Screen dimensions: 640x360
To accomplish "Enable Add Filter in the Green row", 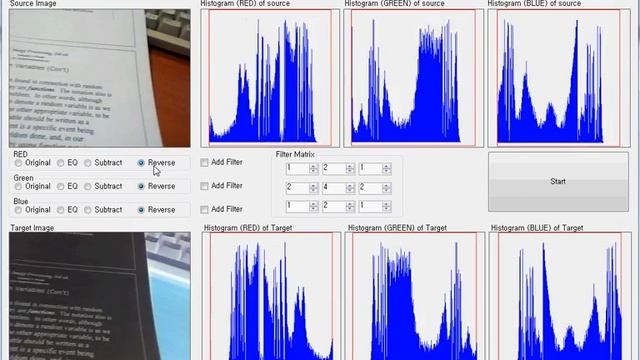I will [x=222, y=186].
